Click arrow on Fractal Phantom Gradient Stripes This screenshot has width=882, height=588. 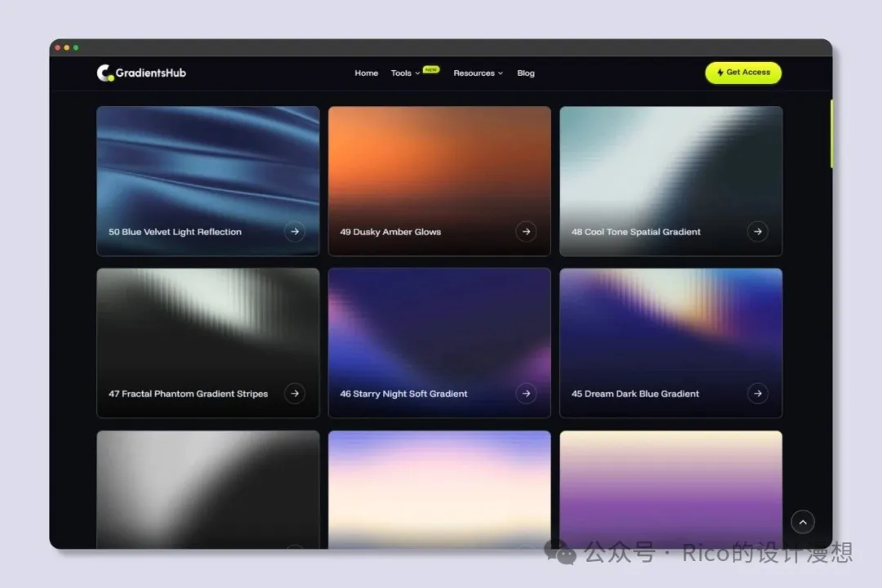295,394
